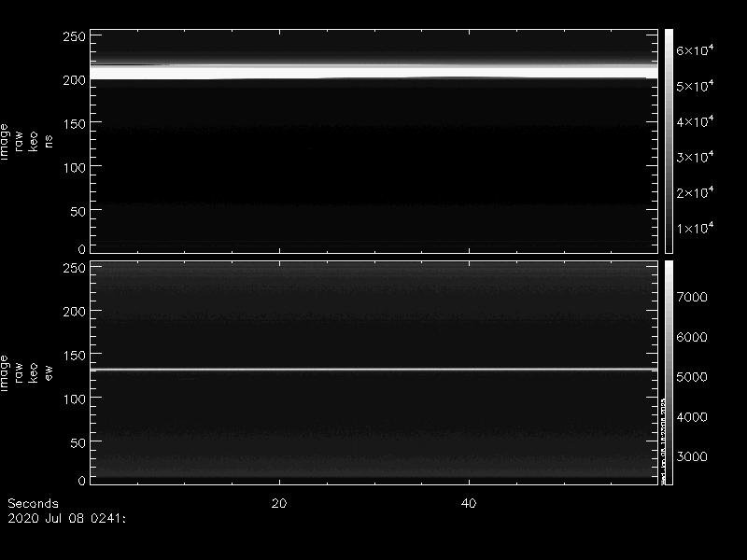Click the 1×10⁴ colorbar label

[695, 229]
